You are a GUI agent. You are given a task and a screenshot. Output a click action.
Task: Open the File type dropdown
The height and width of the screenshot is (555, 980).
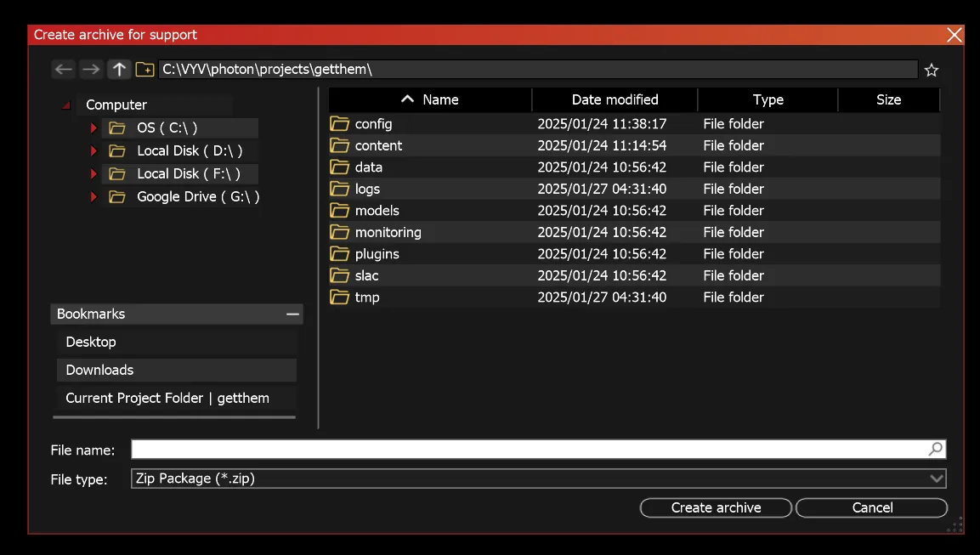[936, 479]
